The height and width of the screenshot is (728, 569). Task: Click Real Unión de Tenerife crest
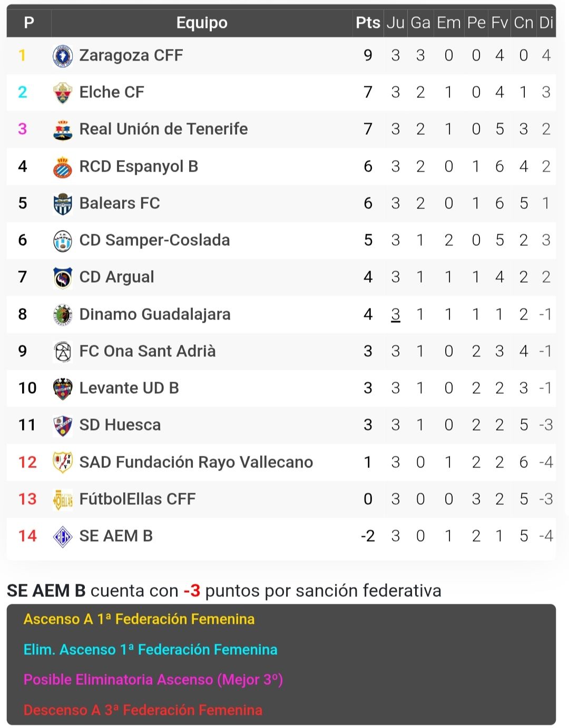(63, 129)
